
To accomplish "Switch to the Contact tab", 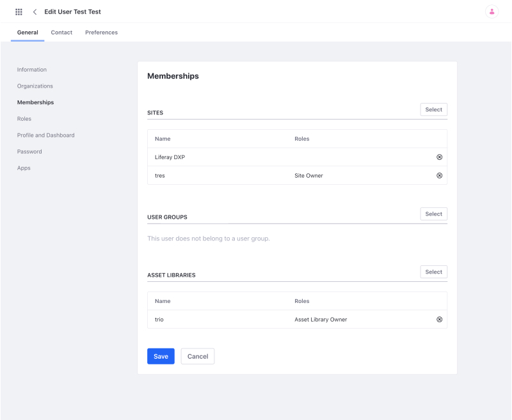I will pyautogui.click(x=61, y=32).
